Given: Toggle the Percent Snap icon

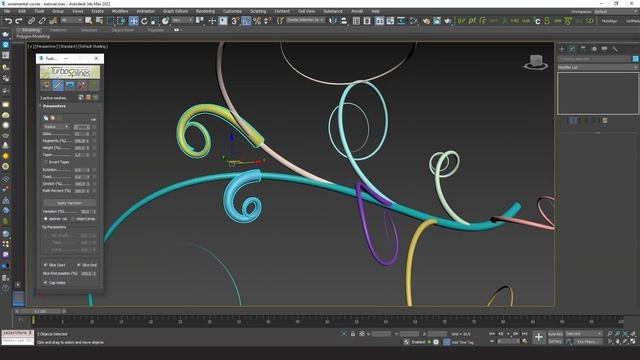Looking at the screenshot, I should coord(257,21).
